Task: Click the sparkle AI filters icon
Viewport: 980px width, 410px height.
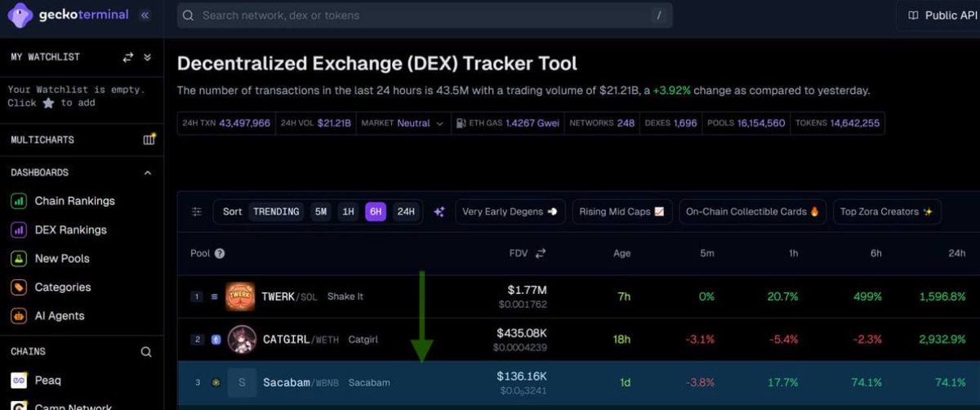Action: pyautogui.click(x=439, y=212)
